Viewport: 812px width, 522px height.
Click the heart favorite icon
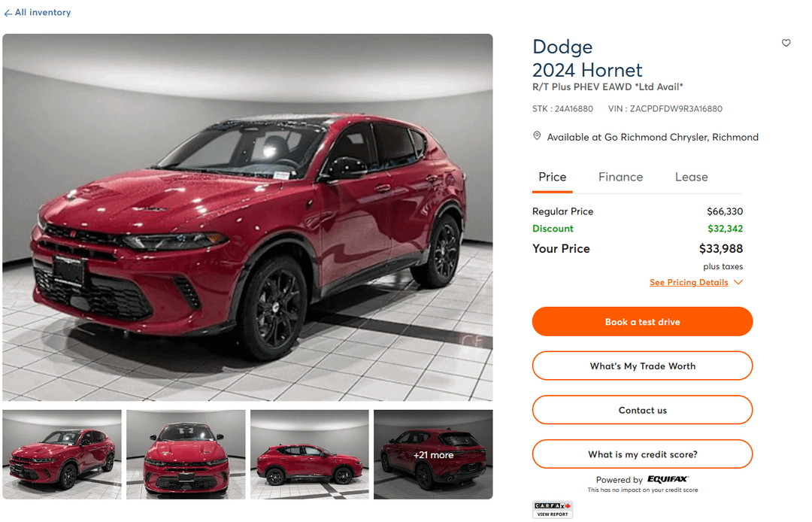(786, 43)
